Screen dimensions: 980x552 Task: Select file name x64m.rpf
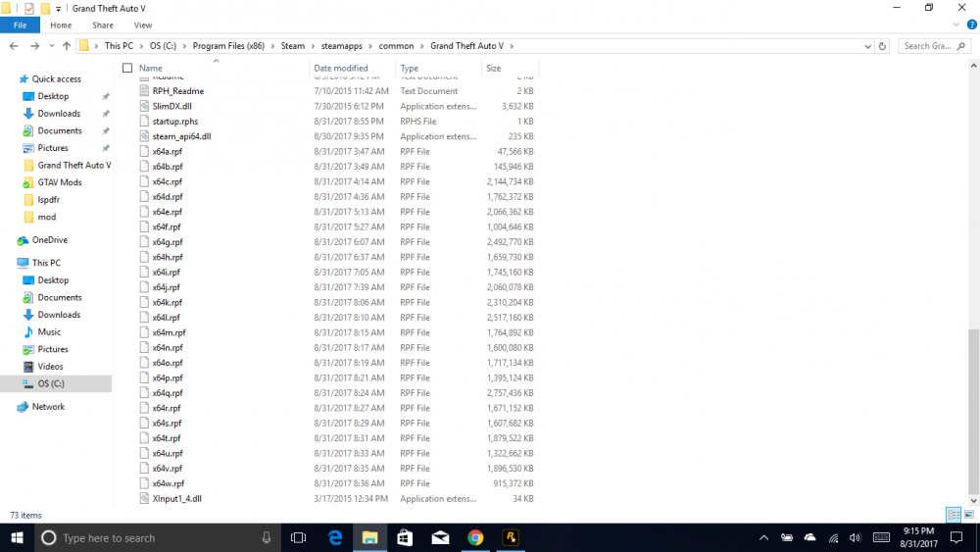(169, 332)
